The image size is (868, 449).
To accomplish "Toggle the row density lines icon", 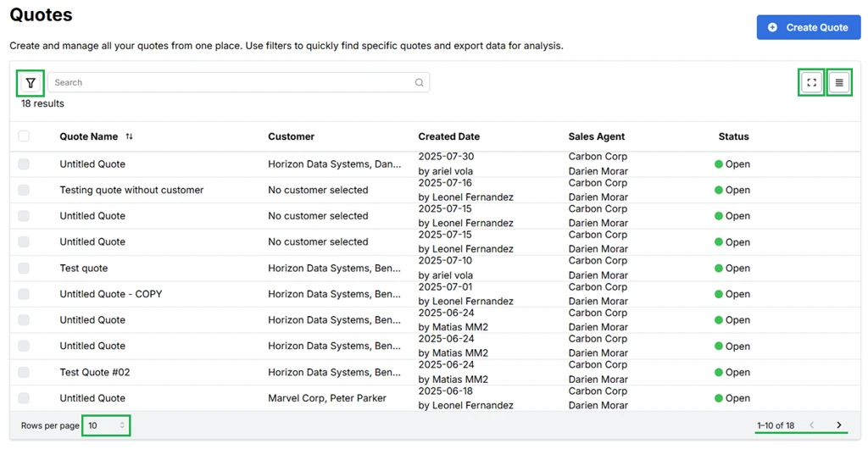I will (839, 83).
